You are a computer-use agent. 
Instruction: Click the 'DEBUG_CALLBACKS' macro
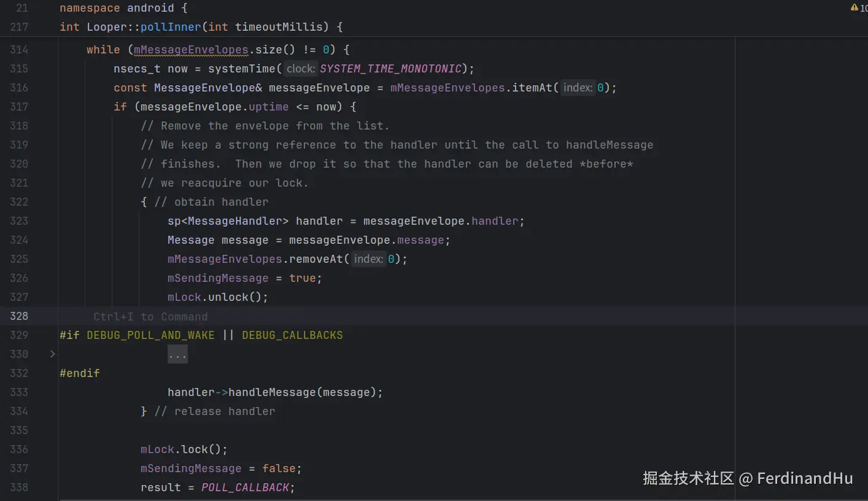point(292,335)
